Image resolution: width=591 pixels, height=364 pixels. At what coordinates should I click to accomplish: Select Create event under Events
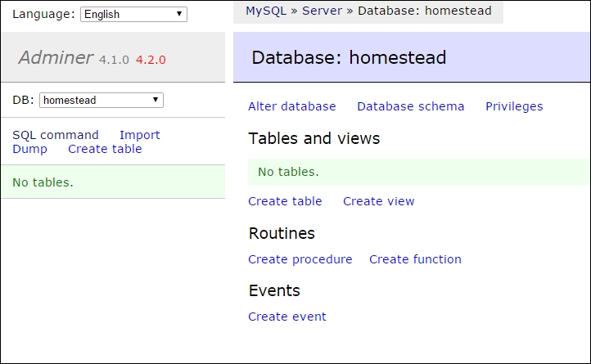coord(286,317)
